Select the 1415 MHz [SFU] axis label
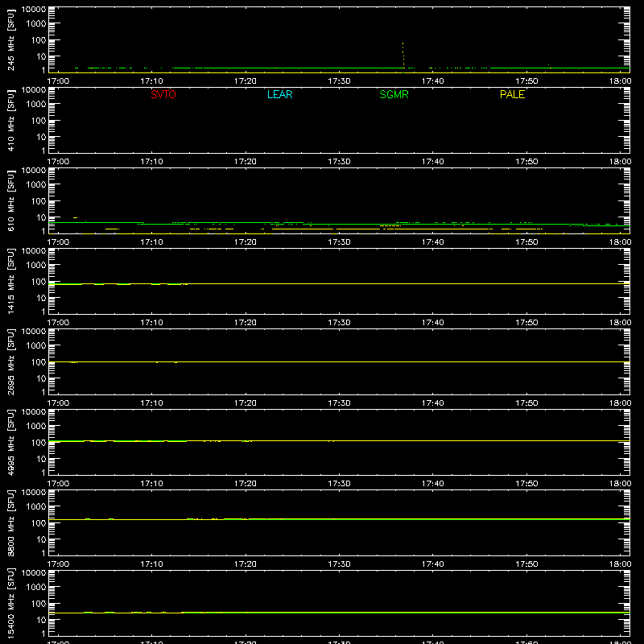The width and height of the screenshot is (644, 644). pyautogui.click(x=10, y=281)
